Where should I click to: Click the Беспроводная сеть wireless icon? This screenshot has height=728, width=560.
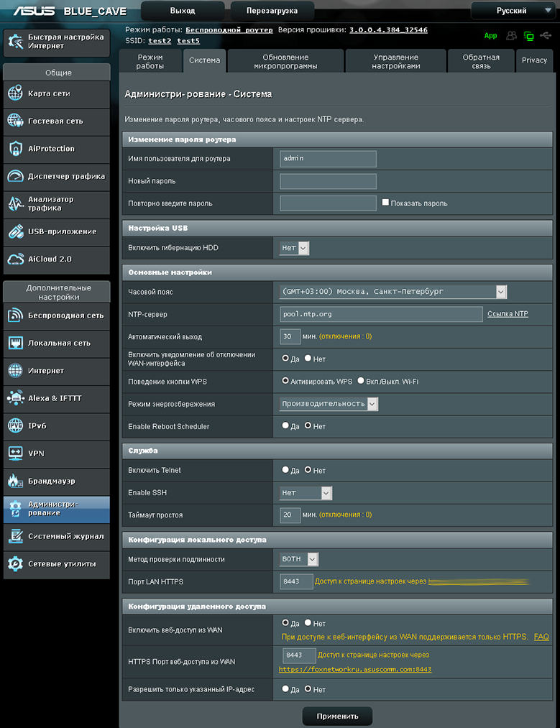coord(15,315)
